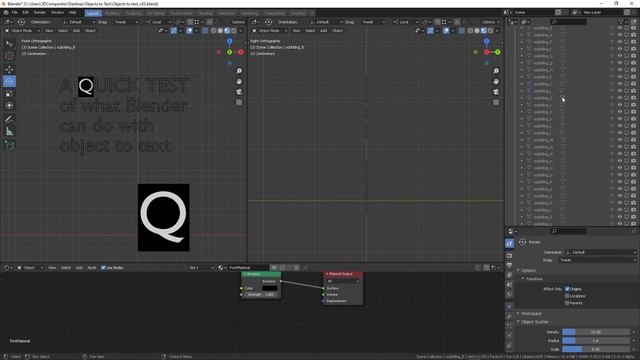Select the 3D Cursor tool
Image resolution: width=640 pixels, height=360 pixels.
(x=9, y=56)
